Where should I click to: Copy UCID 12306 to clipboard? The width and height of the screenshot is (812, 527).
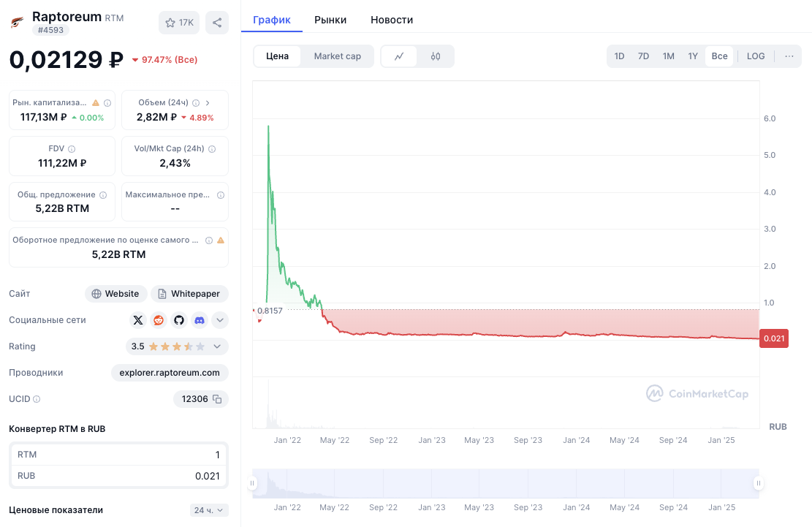218,399
